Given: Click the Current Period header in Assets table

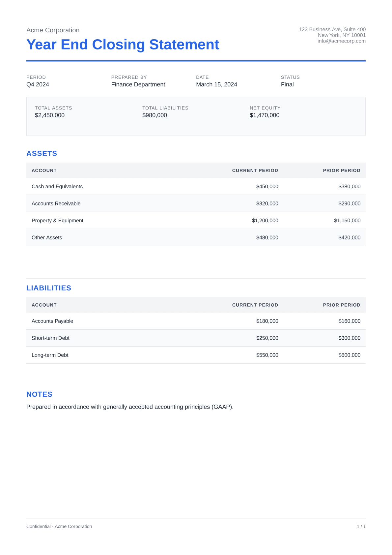Looking at the screenshot, I should click(x=255, y=170).
